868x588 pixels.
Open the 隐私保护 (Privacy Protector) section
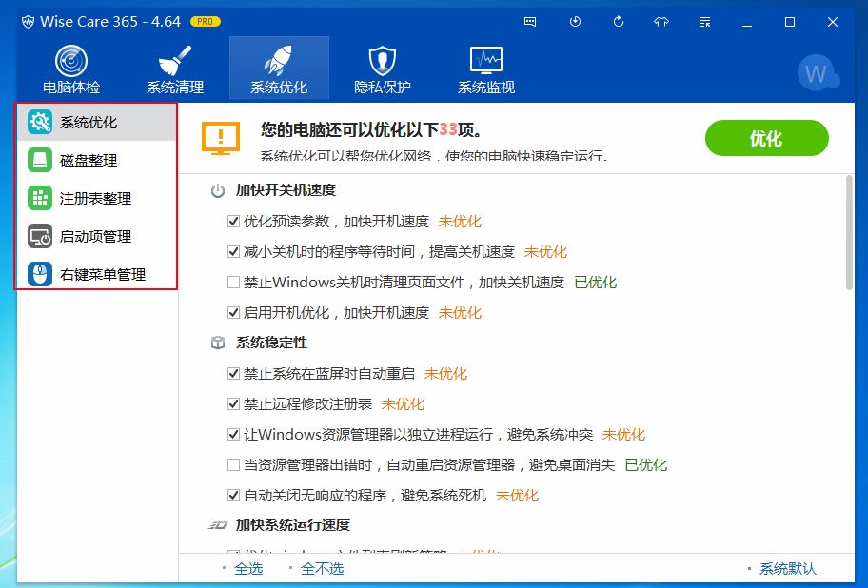[381, 67]
